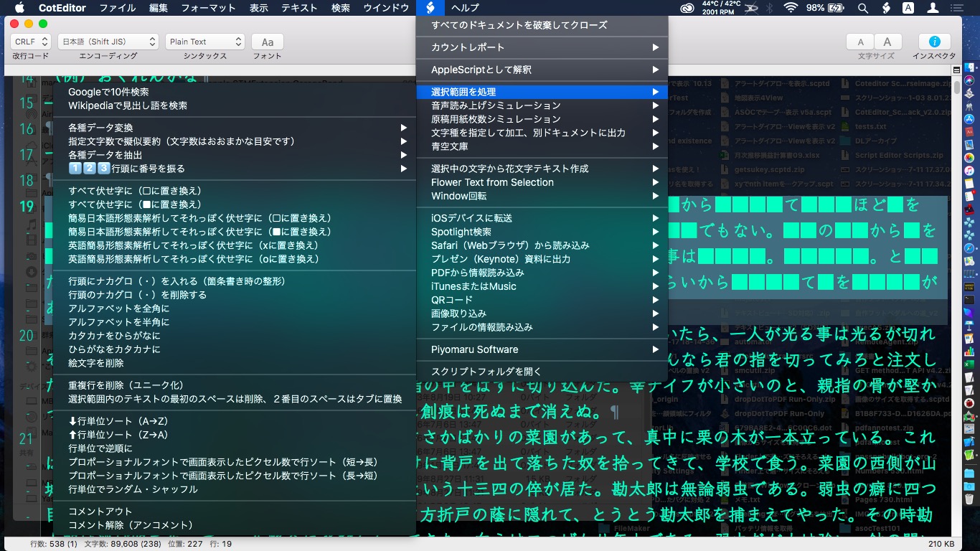Image resolution: width=980 pixels, height=551 pixels.
Task: Click the Wi-Fi status icon
Action: pos(791,8)
